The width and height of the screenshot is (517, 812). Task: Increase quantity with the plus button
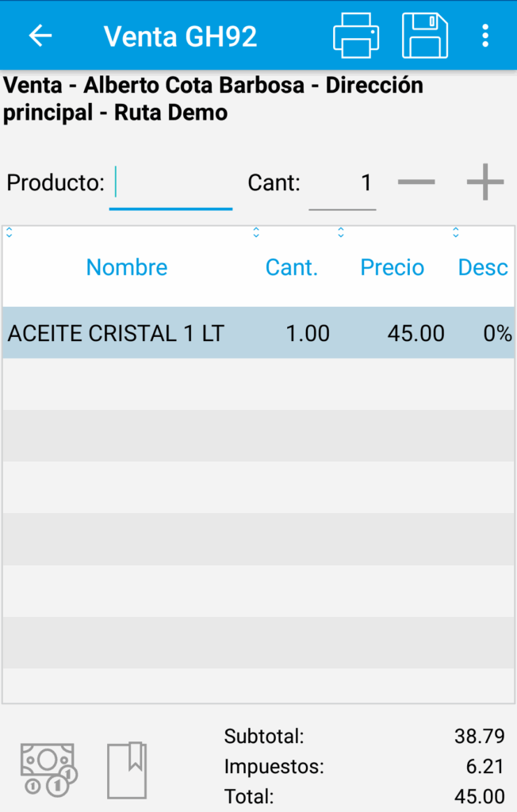coord(485,183)
